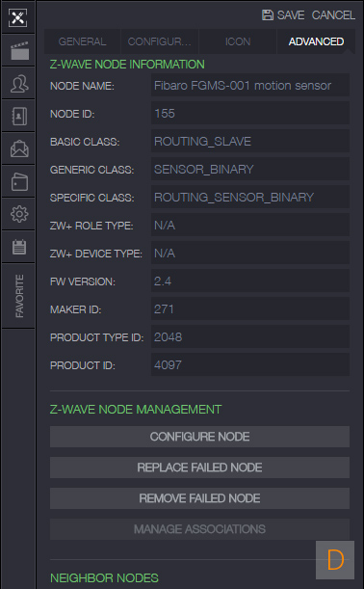The height and width of the screenshot is (589, 364).
Task: Open the messages envelope icon
Action: (18, 148)
